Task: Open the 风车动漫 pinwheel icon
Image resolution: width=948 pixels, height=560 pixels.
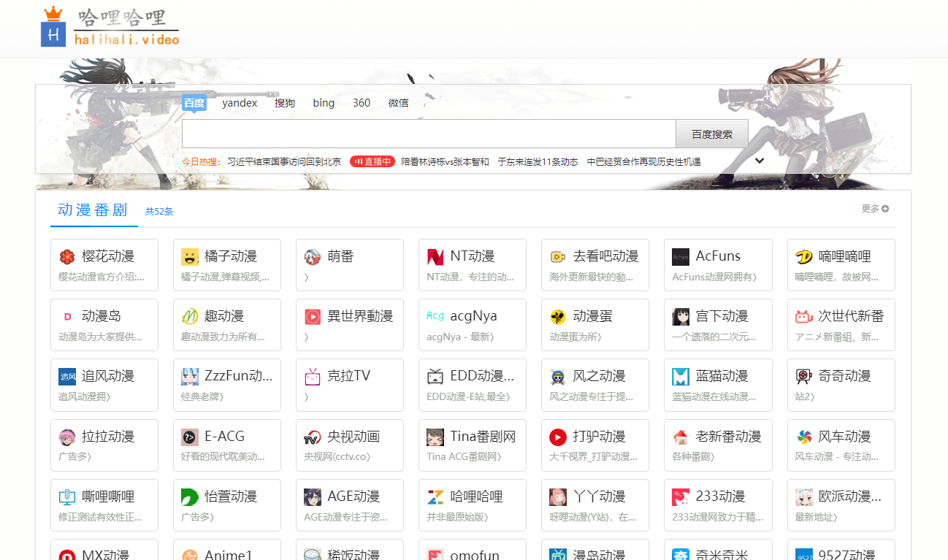Action: (x=804, y=437)
